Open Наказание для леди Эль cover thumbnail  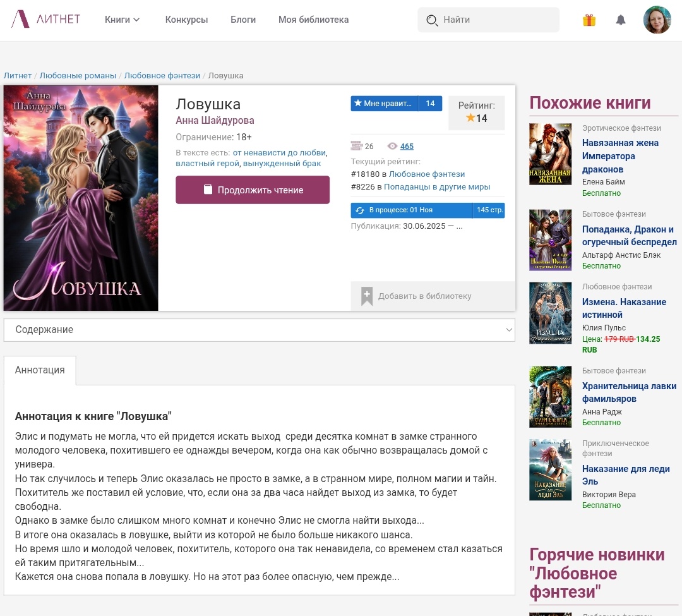pyautogui.click(x=550, y=469)
